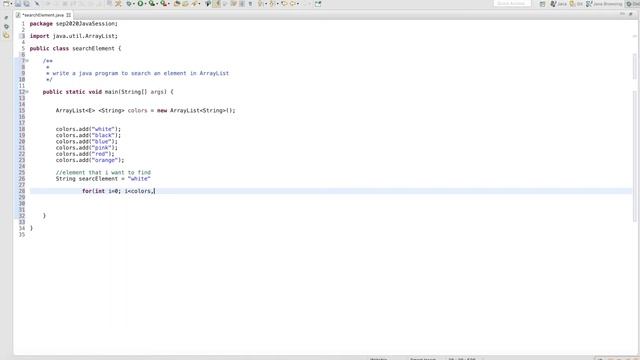
Task: Close the searchElement.java editor tab
Action: click(69, 15)
